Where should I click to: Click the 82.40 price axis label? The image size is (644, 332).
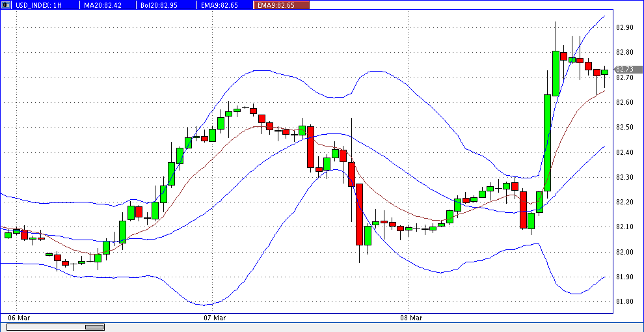tap(624, 152)
